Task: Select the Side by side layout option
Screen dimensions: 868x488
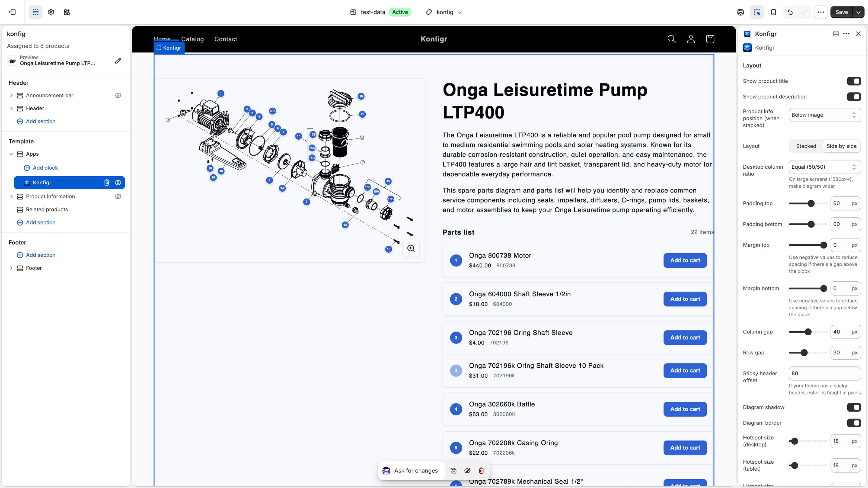Action: [841, 146]
